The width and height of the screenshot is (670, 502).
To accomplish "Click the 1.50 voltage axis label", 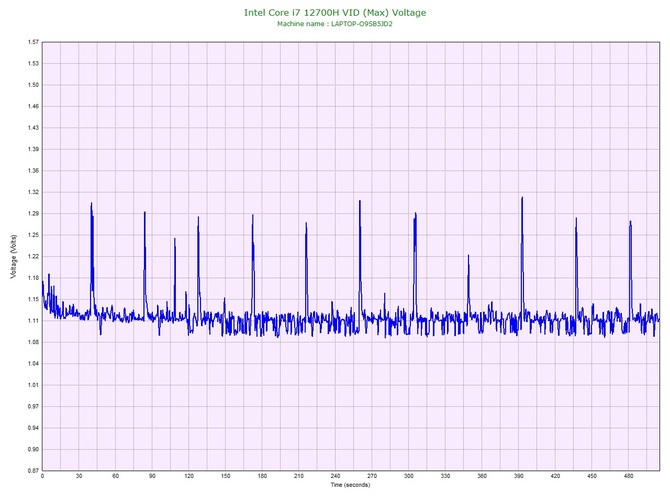I will [33, 85].
